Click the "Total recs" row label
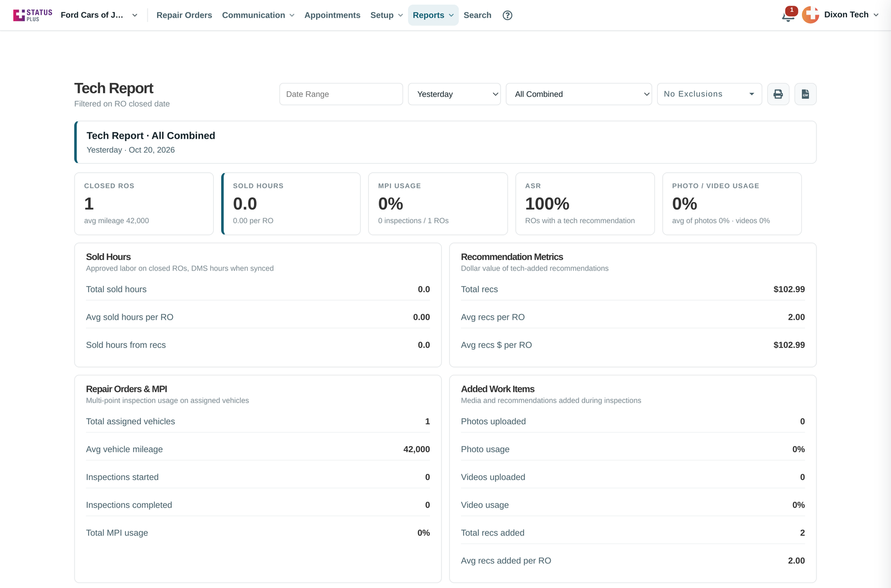Screen dimensions: 891x588 tap(479, 290)
